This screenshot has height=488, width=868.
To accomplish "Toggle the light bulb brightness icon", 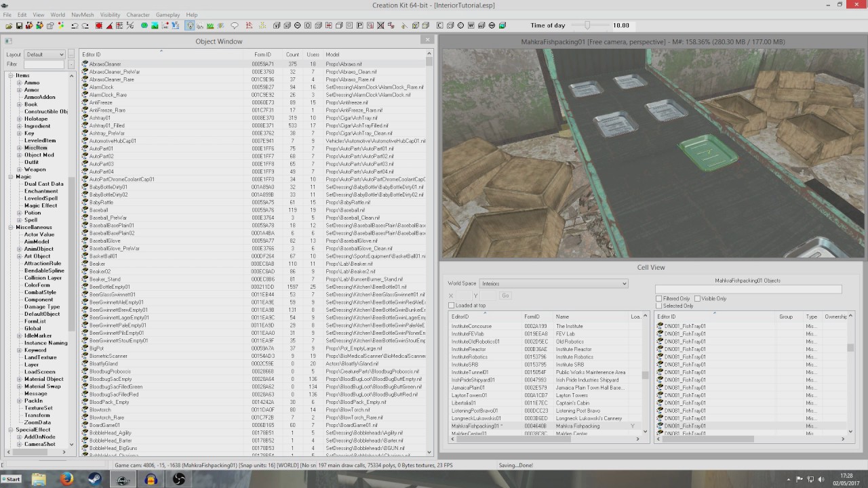I will point(190,26).
